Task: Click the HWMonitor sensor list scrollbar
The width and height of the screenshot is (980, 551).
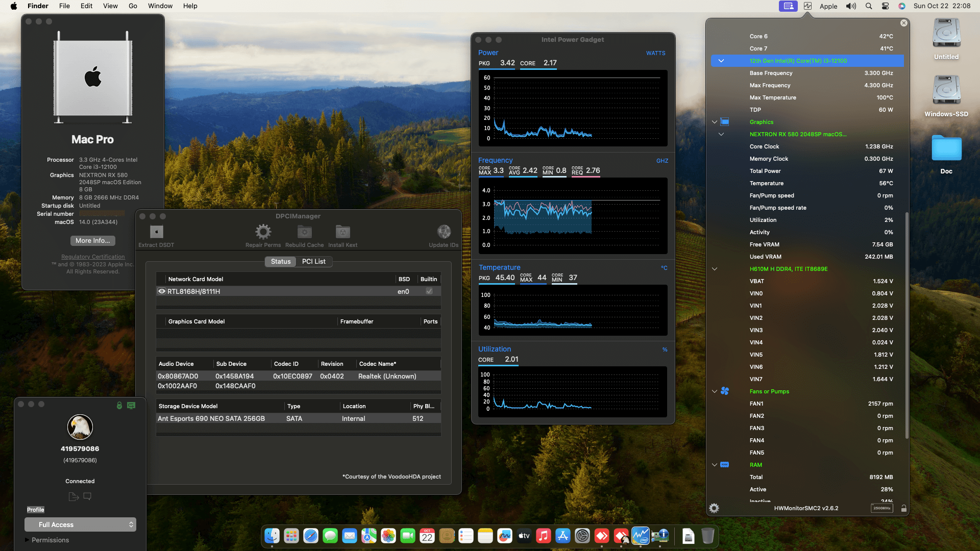Action: click(x=906, y=327)
